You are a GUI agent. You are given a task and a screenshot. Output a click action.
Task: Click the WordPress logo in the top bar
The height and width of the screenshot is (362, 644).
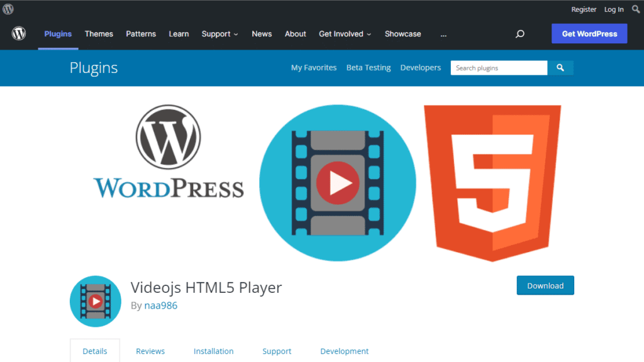(9, 9)
